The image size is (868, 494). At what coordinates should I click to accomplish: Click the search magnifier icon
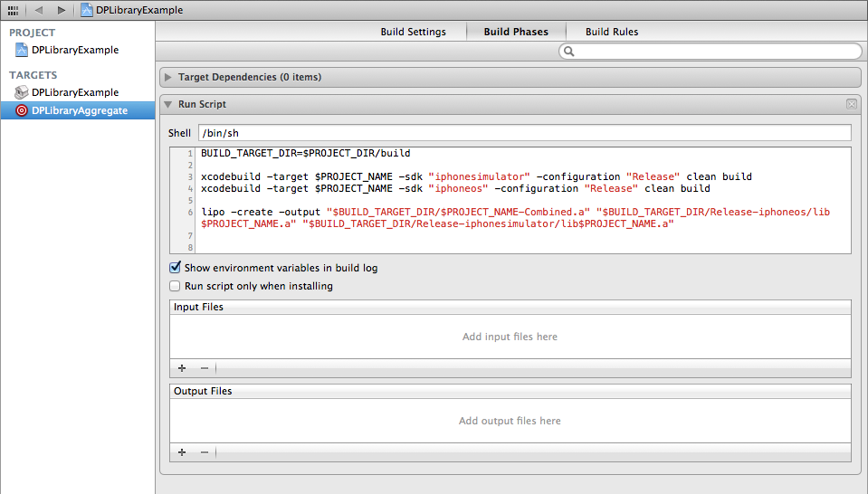[x=568, y=52]
